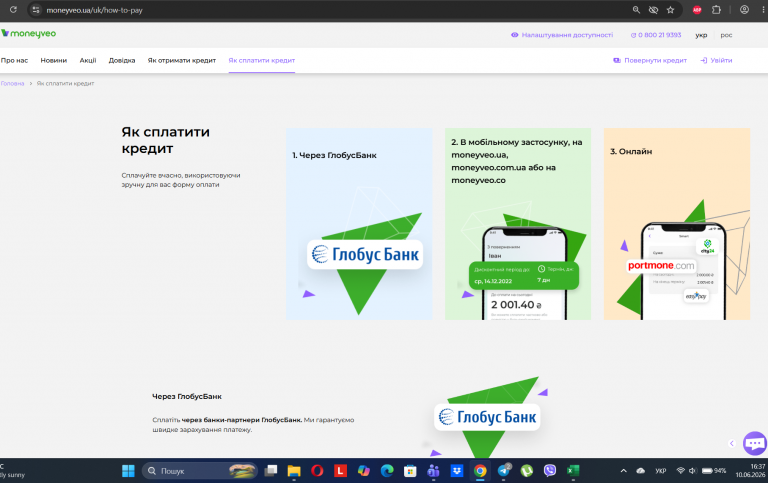Switch language to рос
The width and height of the screenshot is (768, 483).
pyautogui.click(x=726, y=35)
